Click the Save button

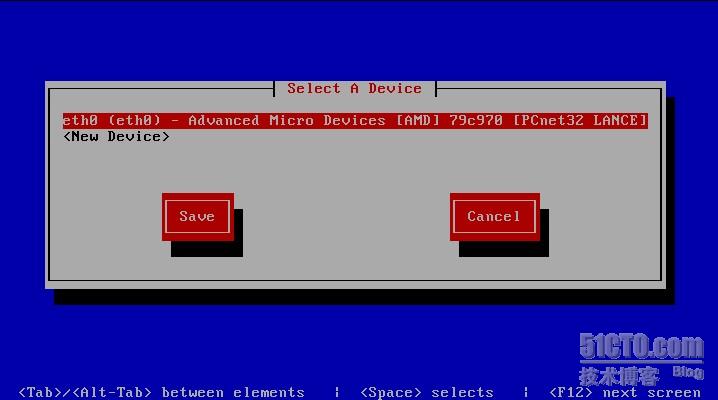(198, 216)
